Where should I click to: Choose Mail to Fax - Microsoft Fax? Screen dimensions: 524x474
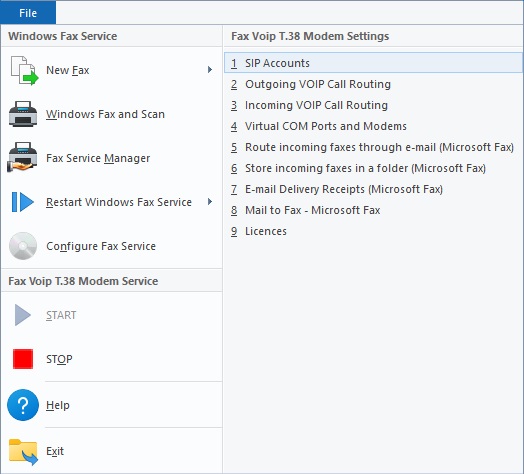coord(373,211)
